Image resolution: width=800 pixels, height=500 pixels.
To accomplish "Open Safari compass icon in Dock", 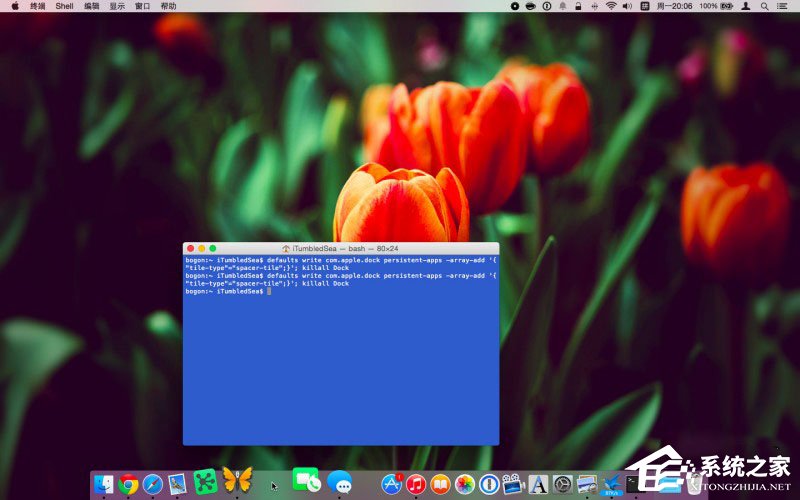I will pyautogui.click(x=152, y=484).
